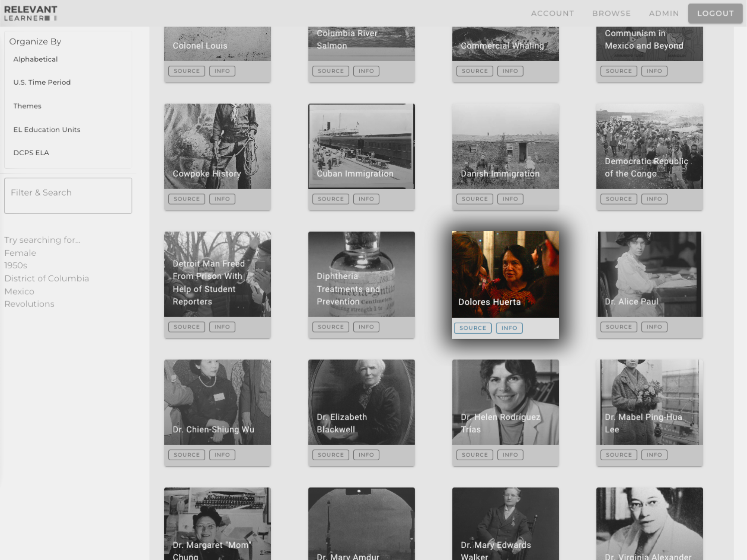Screen dimensions: 747x560
Task: Select DCPS ELA organization option
Action: click(31, 153)
